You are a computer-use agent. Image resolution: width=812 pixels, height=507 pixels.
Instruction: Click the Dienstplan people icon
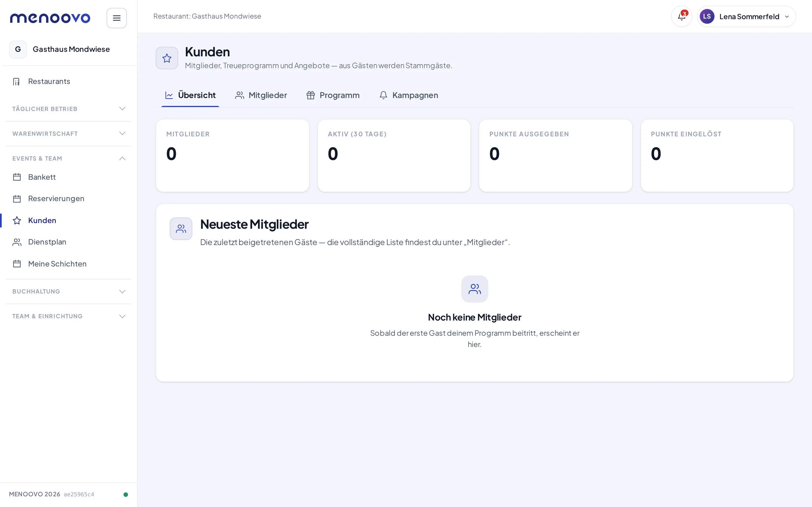tap(17, 242)
